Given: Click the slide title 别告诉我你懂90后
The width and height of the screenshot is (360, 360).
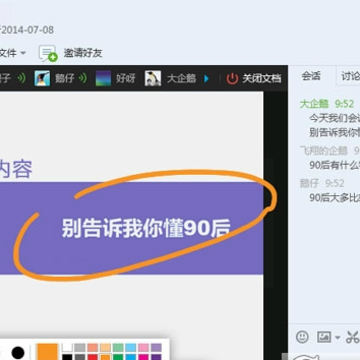Looking at the screenshot, I should (x=146, y=228).
